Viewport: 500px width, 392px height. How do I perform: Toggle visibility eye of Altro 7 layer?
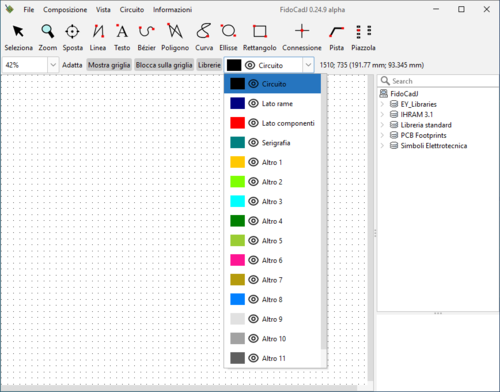click(253, 280)
